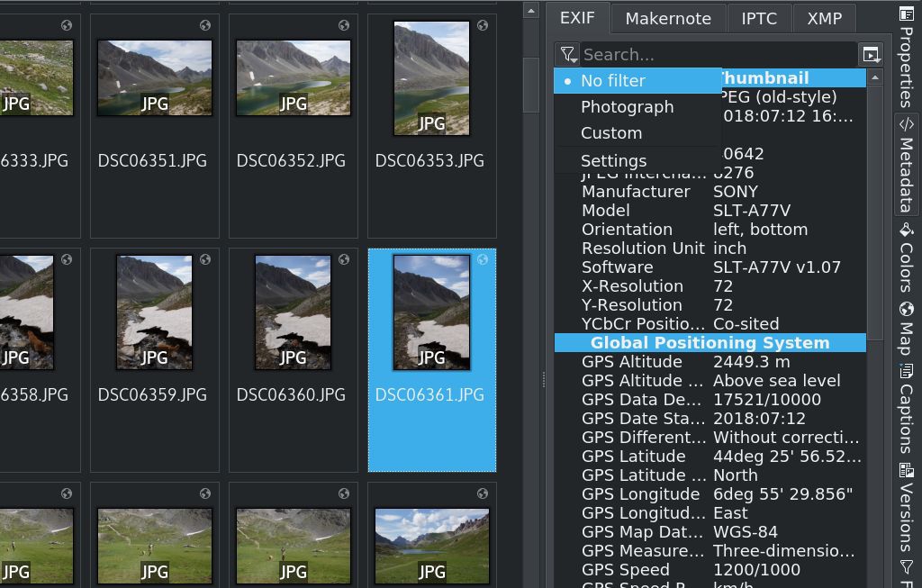Open the Versions sidebar tab
The width and height of the screenshot is (922, 588).
[x=906, y=508]
